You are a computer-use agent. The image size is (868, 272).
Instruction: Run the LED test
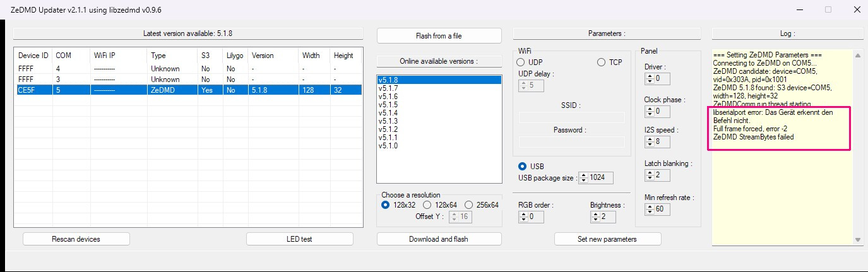point(299,239)
